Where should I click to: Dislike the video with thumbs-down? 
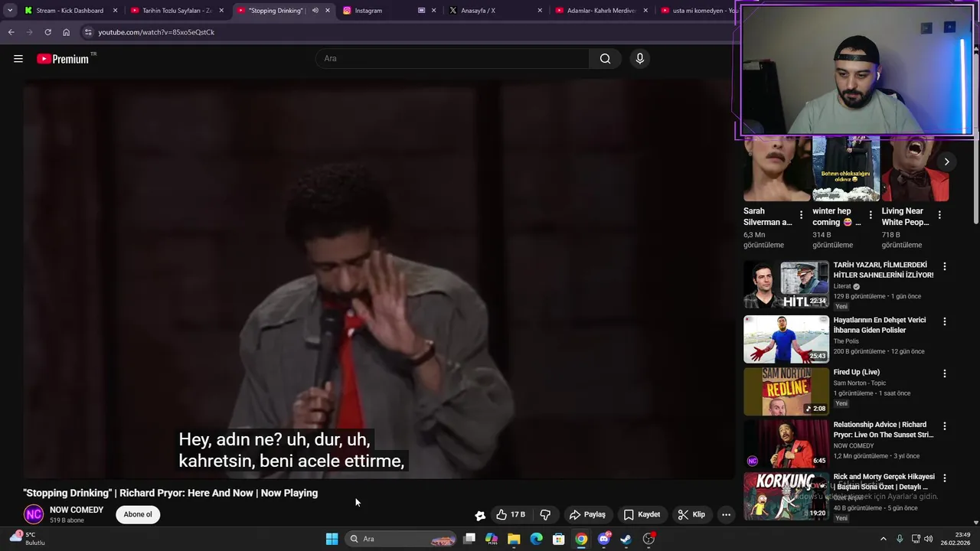[x=545, y=514]
